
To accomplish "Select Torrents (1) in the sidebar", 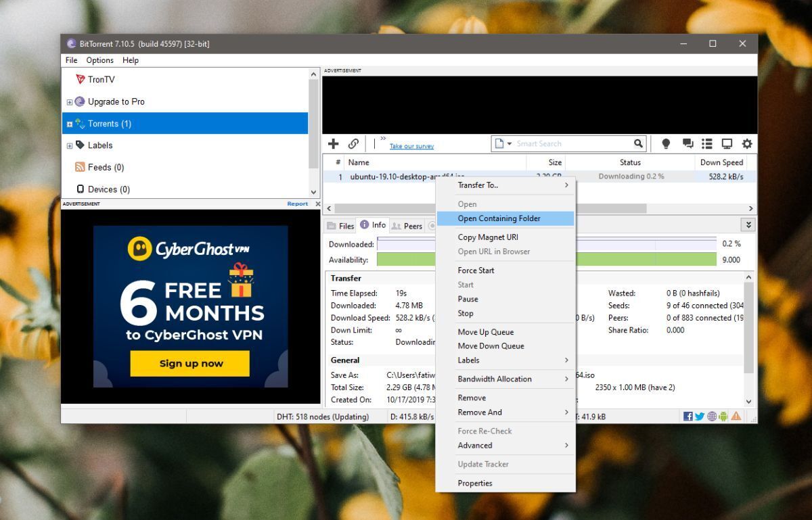I will tap(186, 124).
